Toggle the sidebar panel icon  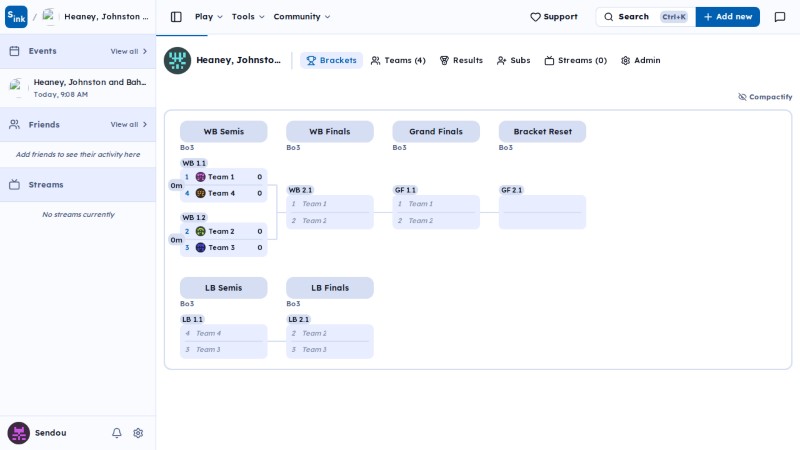point(176,17)
